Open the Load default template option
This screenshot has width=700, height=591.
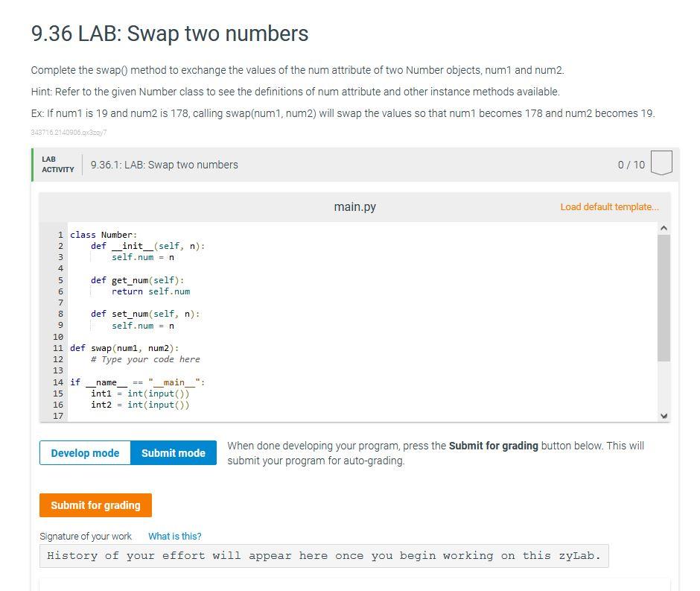coord(608,206)
